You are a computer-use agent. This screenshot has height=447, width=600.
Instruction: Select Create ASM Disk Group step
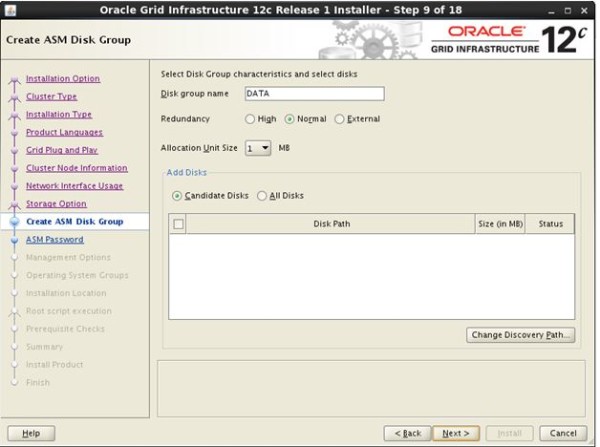click(75, 222)
